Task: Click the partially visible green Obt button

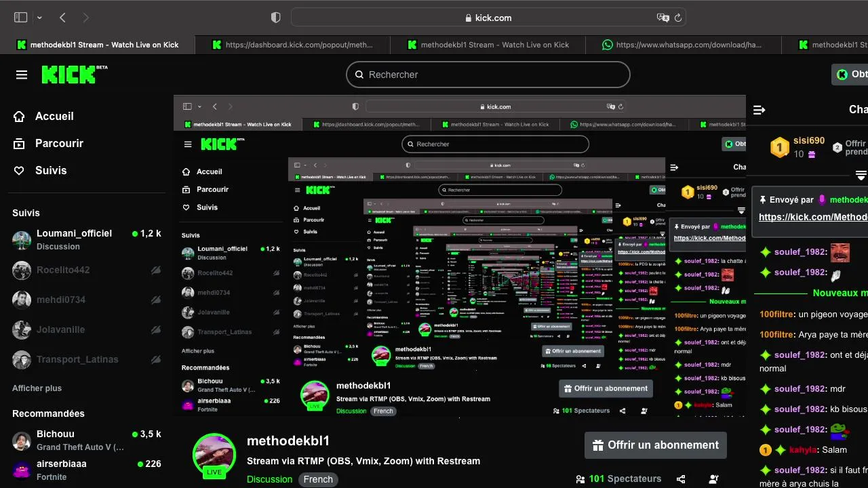Action: click(x=850, y=75)
